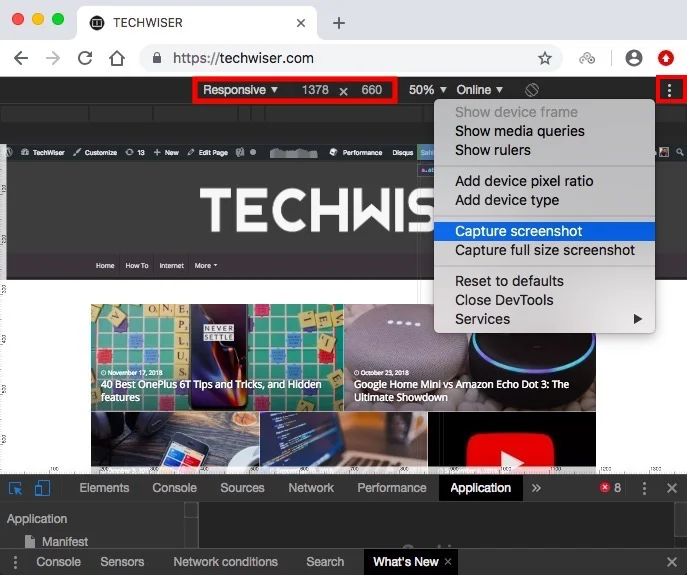This screenshot has width=687, height=575.
Task: Open DevTools customize three-dot menu
Action: (x=644, y=488)
